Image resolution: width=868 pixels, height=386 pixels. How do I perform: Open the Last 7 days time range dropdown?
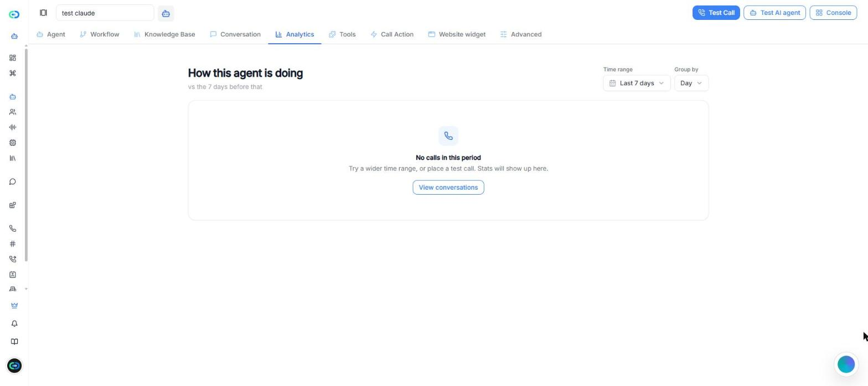[637, 83]
